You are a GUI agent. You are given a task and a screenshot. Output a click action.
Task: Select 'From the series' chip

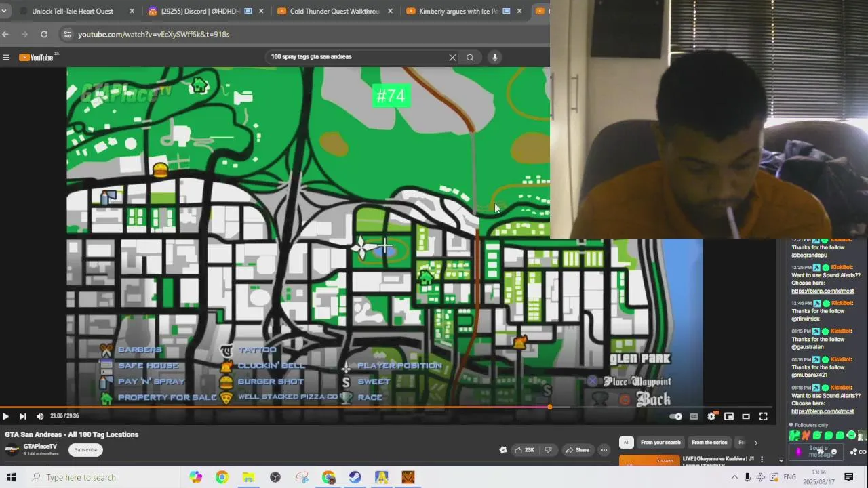709,443
